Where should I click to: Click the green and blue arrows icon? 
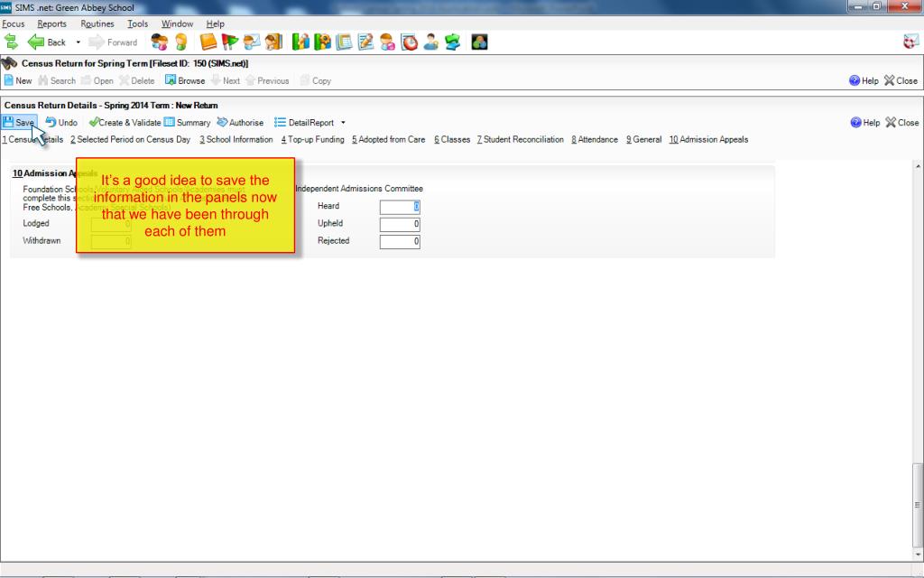click(453, 42)
